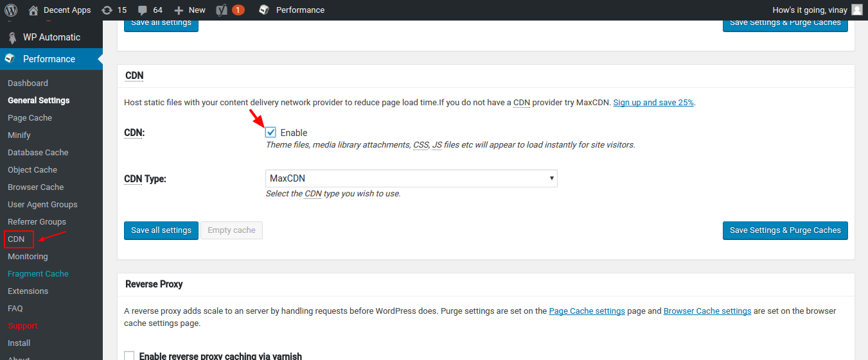Select Minify from Performance submenu
This screenshot has height=360, width=868.
pos(19,135)
